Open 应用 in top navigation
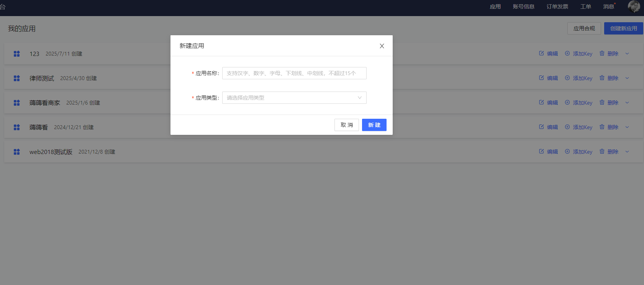The height and width of the screenshot is (285, 644). (x=495, y=7)
